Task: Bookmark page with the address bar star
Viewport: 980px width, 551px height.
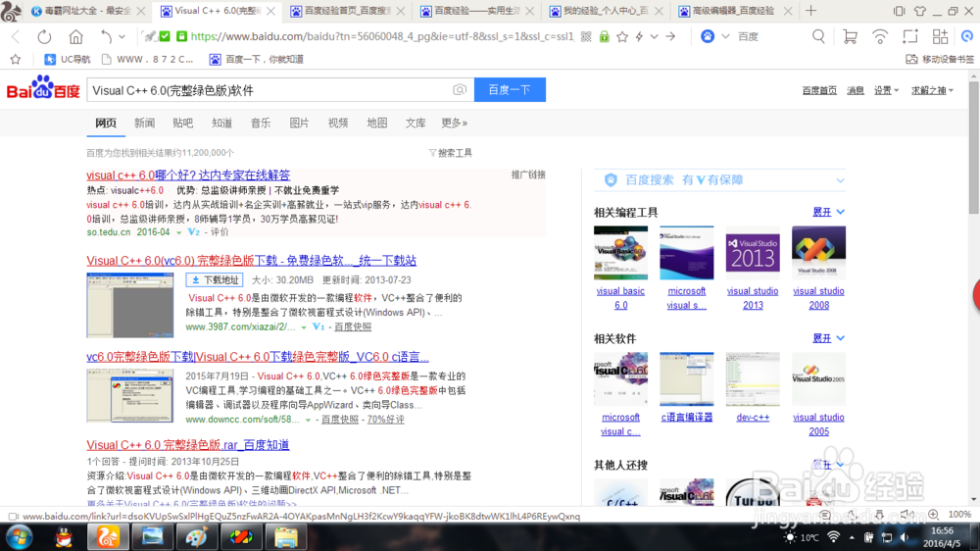Action: point(622,37)
